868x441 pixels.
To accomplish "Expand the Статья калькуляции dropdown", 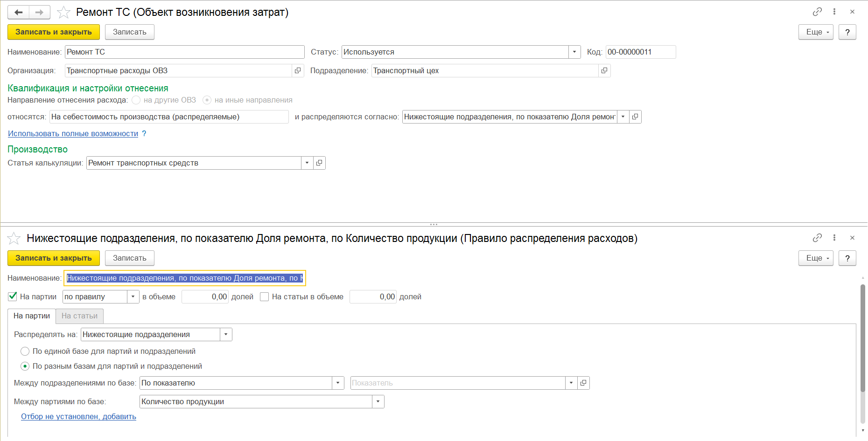I will coord(307,163).
